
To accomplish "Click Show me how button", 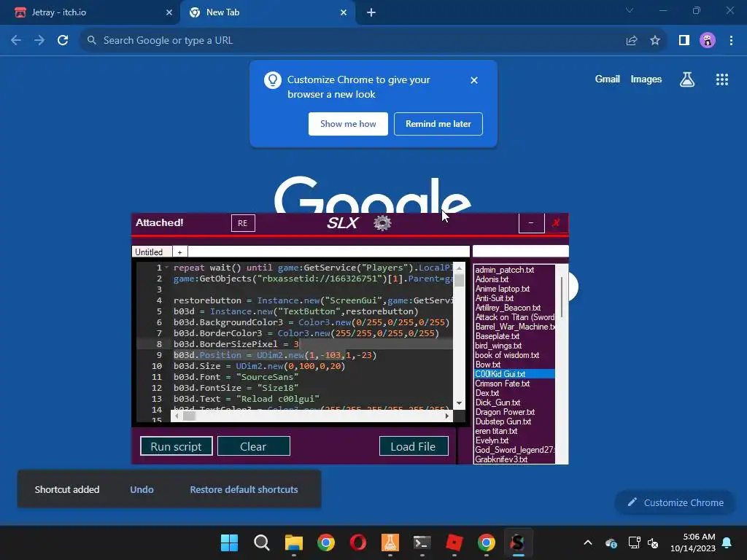I will point(348,124).
